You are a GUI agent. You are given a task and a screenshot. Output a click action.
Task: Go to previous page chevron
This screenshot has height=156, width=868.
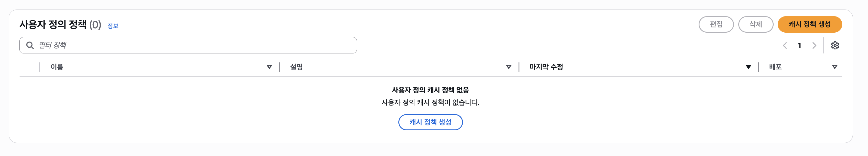[x=785, y=45]
